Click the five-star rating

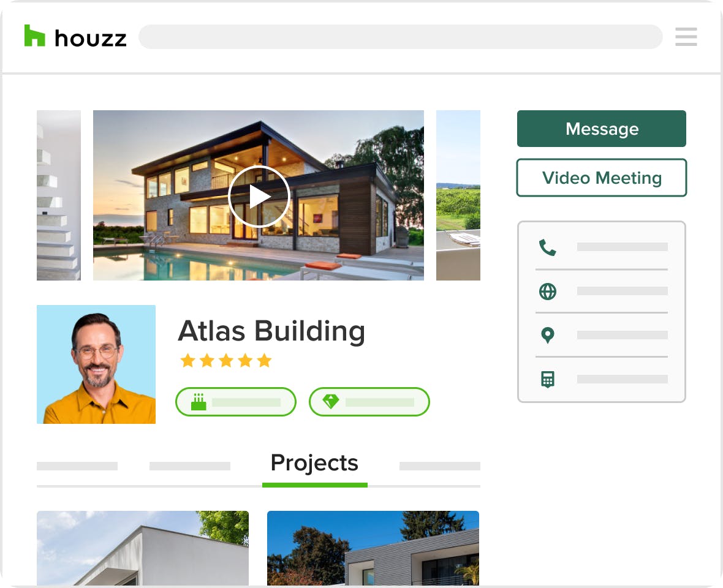226,360
